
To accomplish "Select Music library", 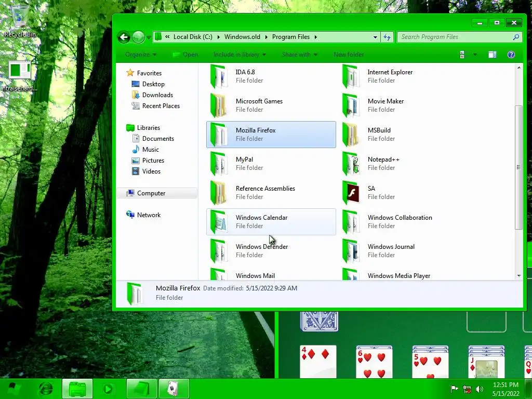I will (150, 149).
